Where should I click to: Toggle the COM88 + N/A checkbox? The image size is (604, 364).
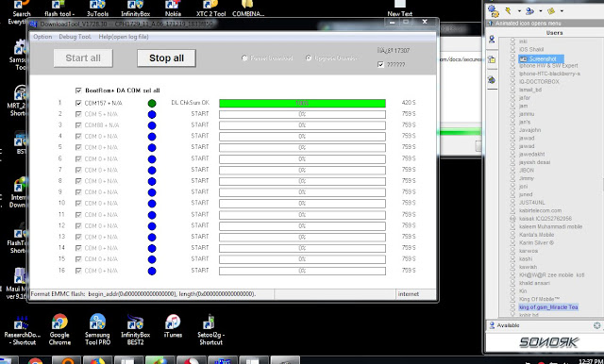[78, 125]
